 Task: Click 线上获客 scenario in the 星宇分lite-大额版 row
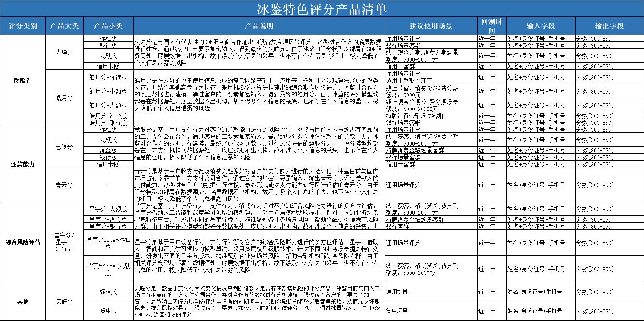[431, 269]
